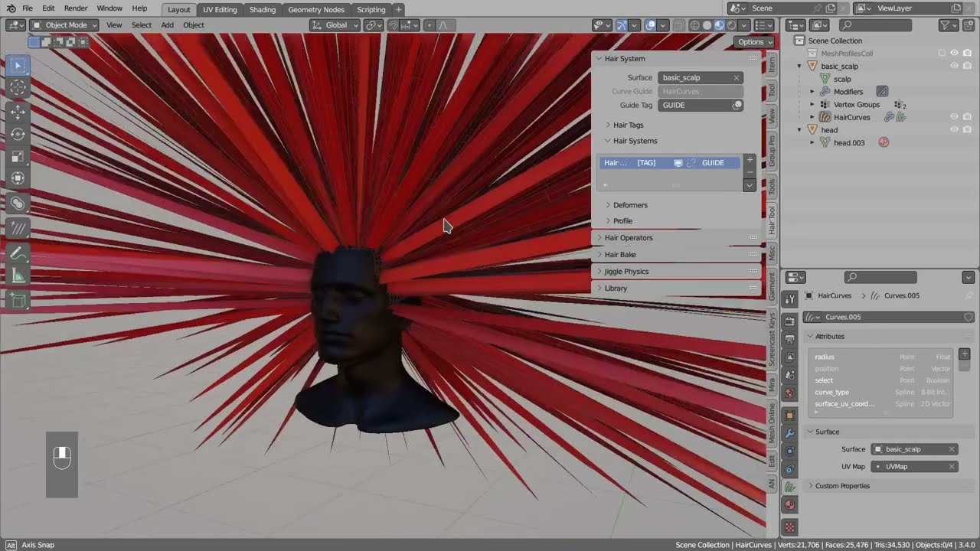This screenshot has width=980, height=551.
Task: Expand the Jiggle Physics panel
Action: pos(676,271)
